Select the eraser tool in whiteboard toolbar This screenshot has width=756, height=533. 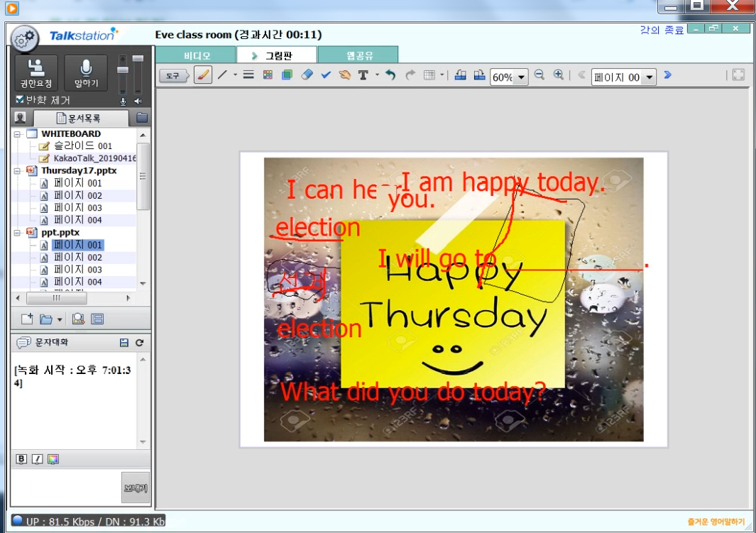pos(307,75)
